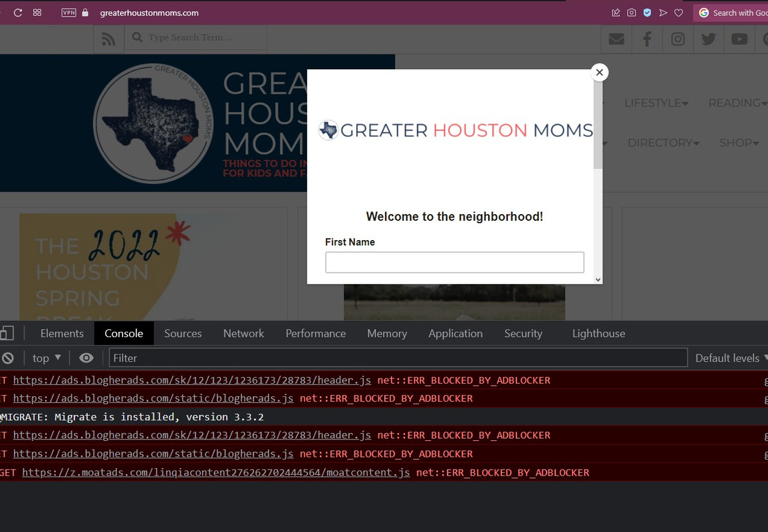Close the welcome popup with X

(600, 72)
